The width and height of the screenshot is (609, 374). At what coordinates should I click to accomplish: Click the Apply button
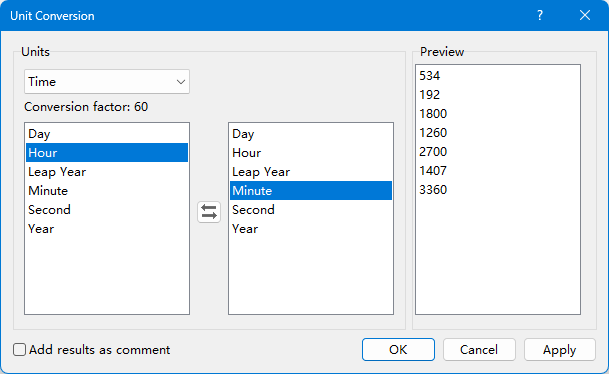tap(560, 350)
